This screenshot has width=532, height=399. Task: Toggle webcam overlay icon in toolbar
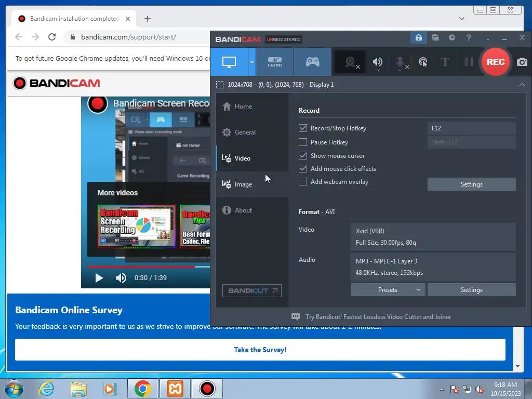(351, 62)
